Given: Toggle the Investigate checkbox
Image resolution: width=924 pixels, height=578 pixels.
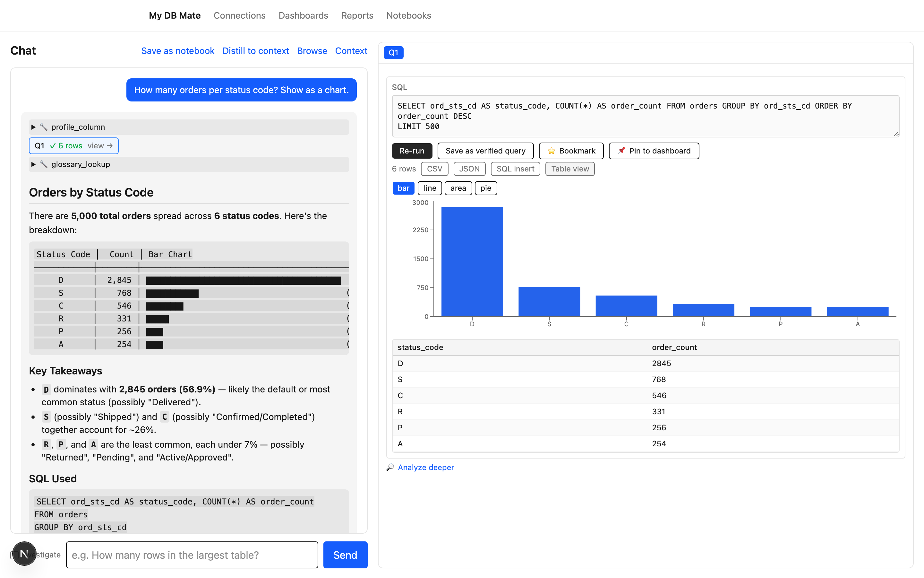Looking at the screenshot, I should (x=14, y=555).
